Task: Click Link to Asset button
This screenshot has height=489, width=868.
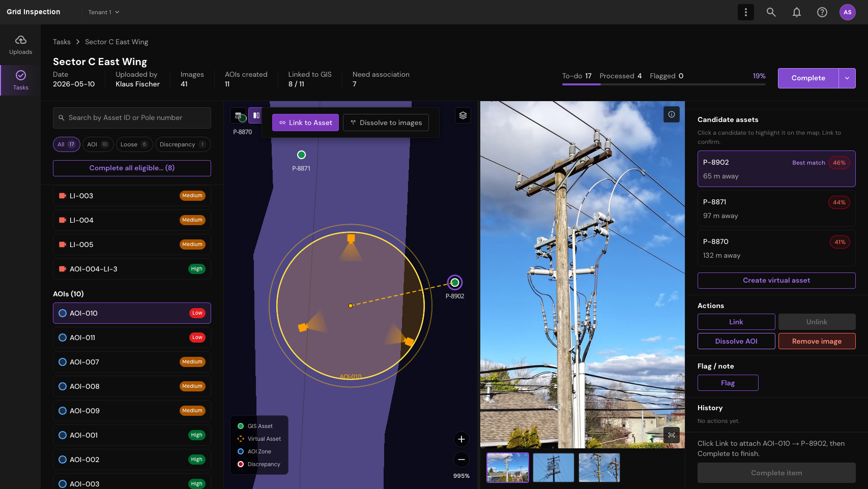Action: [x=305, y=123]
